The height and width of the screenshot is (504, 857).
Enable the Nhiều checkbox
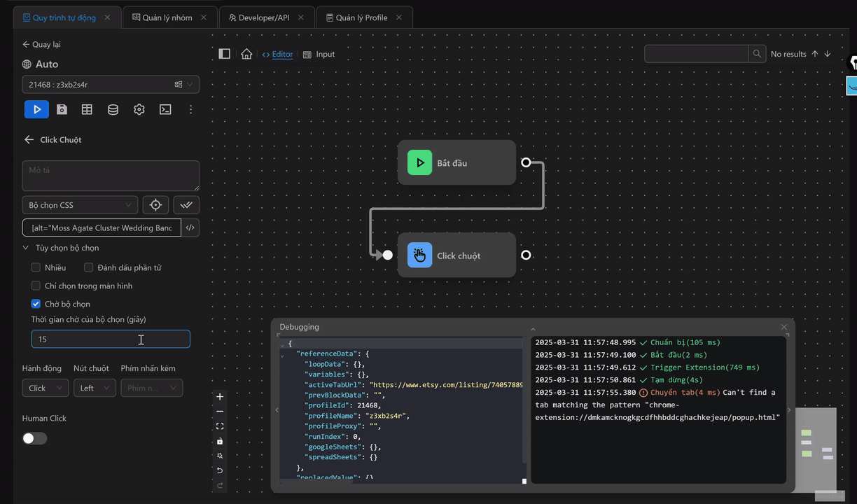[x=36, y=267]
